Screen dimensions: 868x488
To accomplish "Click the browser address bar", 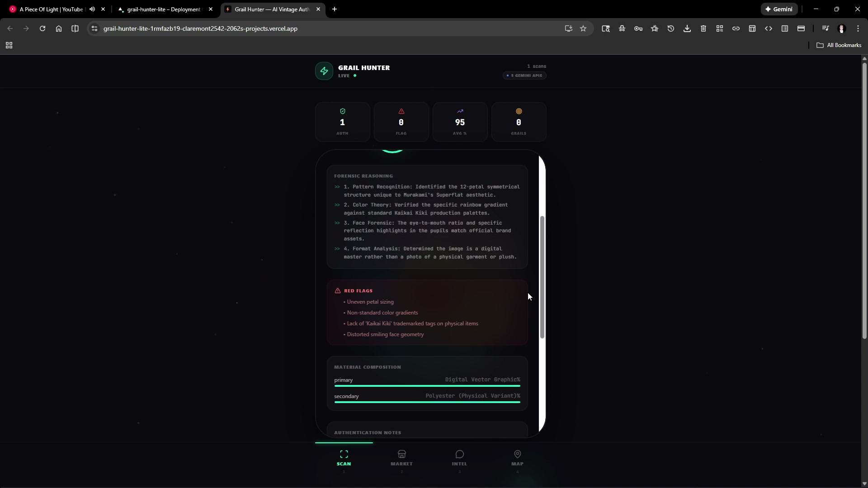I will tap(316, 28).
